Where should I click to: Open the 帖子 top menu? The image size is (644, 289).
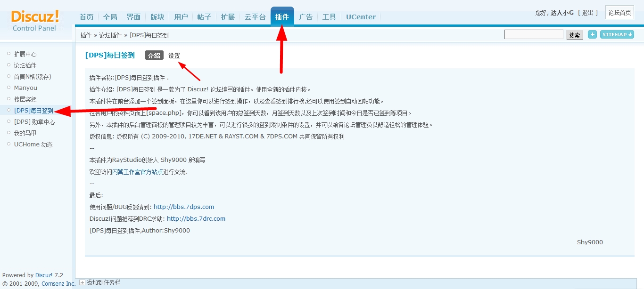point(205,17)
